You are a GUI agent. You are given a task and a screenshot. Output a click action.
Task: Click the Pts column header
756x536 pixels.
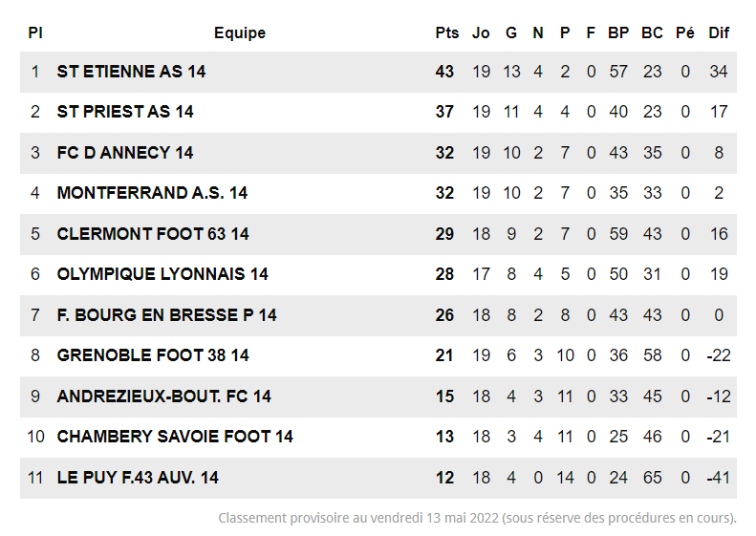click(x=446, y=32)
